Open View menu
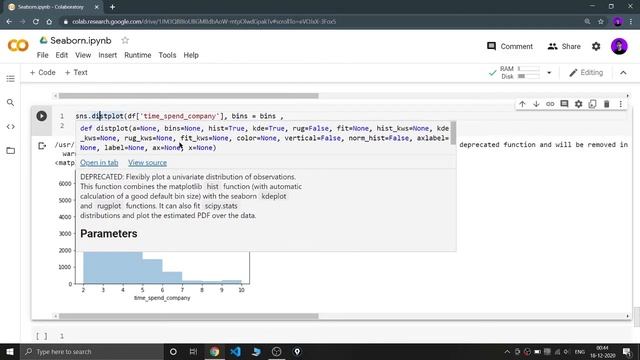The height and width of the screenshot is (360, 640). pyautogui.click(x=83, y=55)
